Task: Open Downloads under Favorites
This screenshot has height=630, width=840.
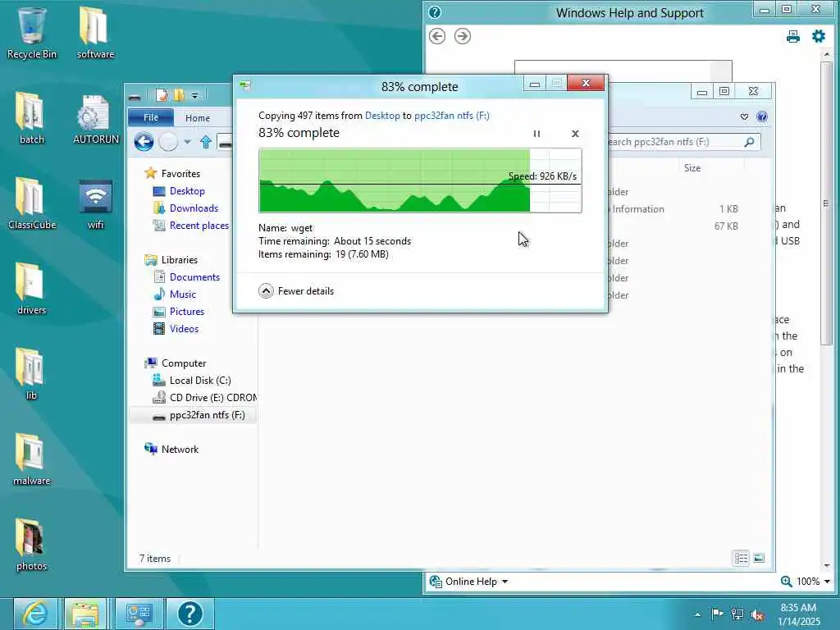Action: 194,208
